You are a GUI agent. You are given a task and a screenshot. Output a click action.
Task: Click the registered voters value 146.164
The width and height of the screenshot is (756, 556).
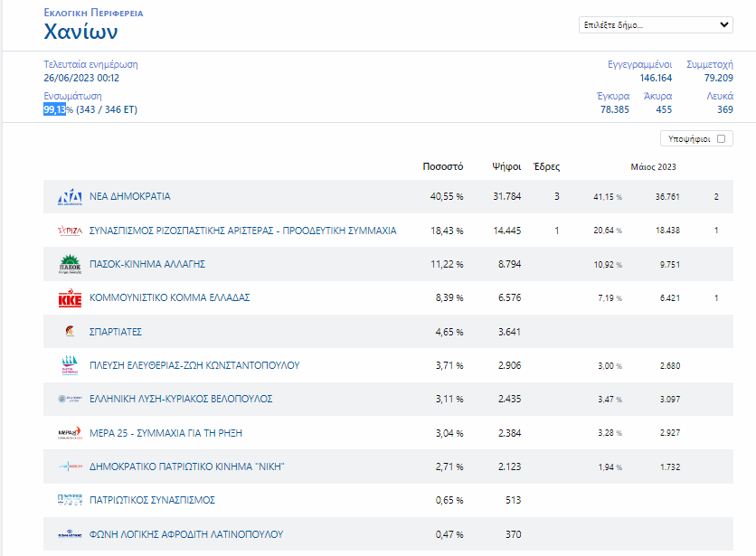[656, 78]
